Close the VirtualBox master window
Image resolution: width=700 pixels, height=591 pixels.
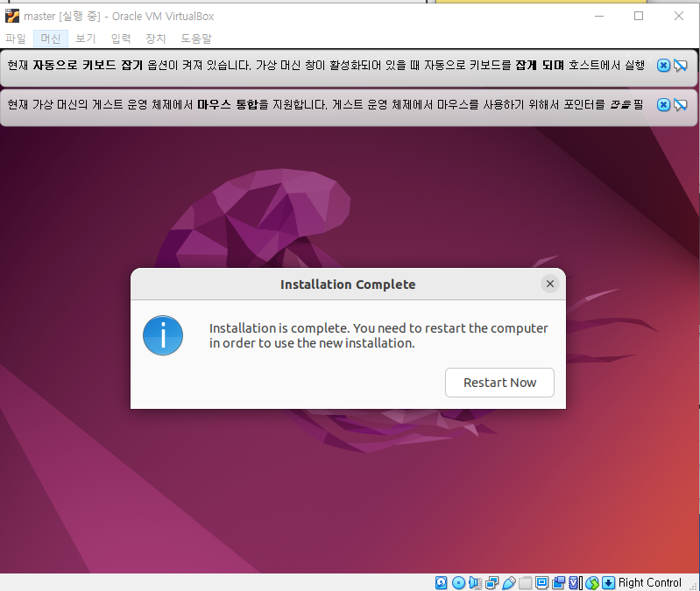(679, 16)
